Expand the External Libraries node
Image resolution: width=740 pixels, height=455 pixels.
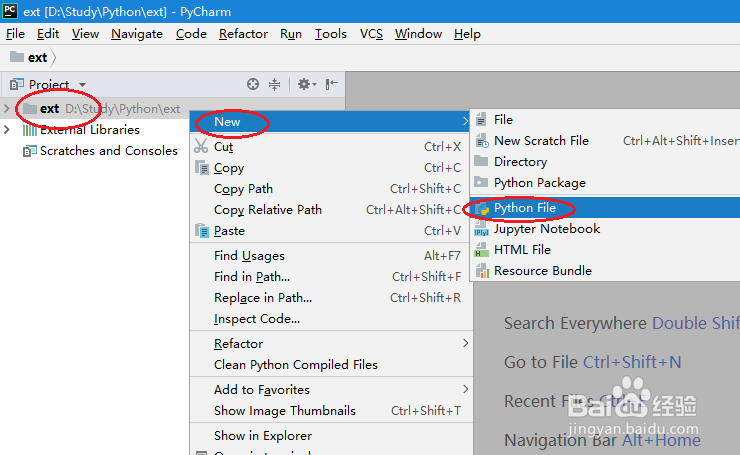click(6, 129)
